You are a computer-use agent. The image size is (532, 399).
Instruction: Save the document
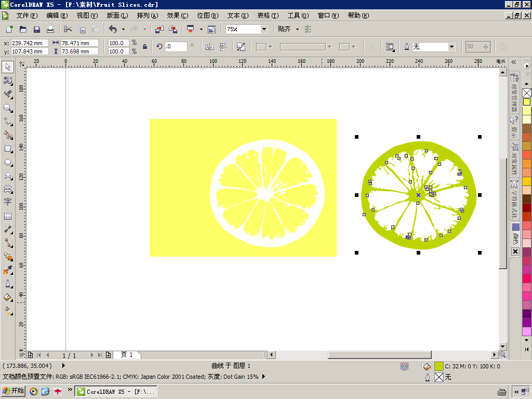coord(37,29)
